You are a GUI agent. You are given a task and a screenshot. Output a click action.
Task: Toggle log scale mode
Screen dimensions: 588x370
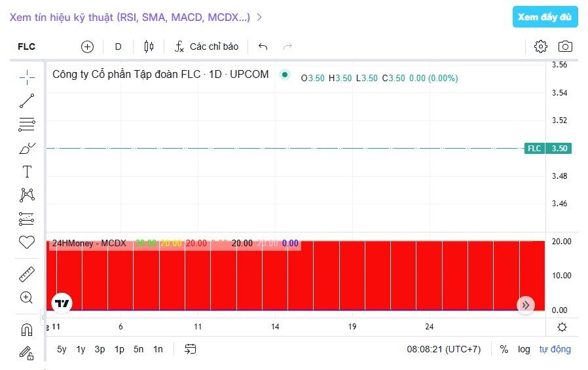[524, 350]
